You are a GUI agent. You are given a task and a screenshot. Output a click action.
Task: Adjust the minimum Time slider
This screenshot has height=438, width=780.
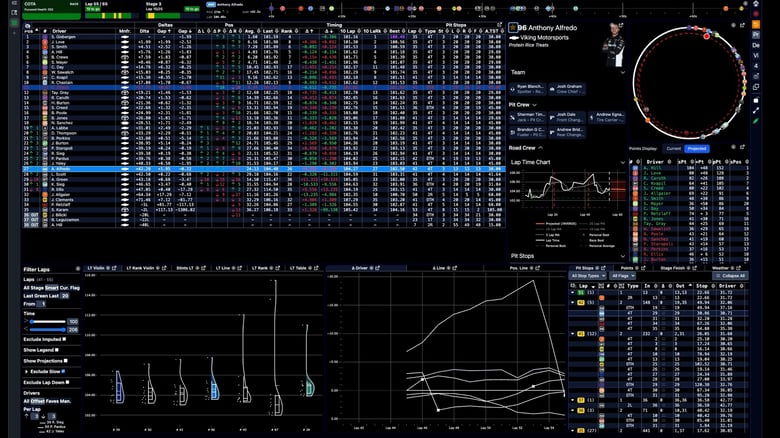point(32,322)
